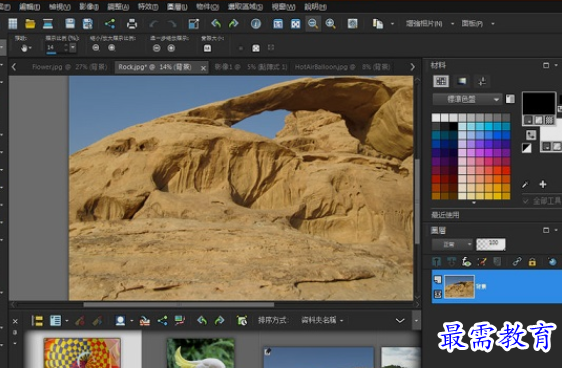Show previous document tabs with left chevron

coord(14,67)
